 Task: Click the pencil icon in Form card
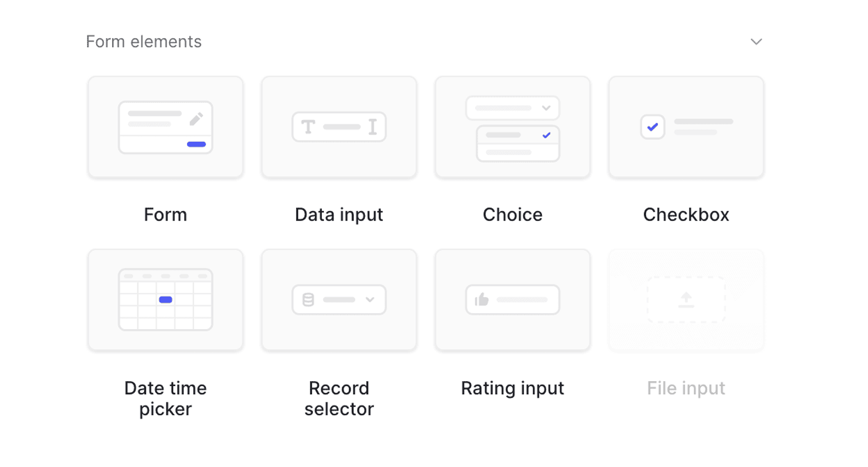click(x=196, y=119)
